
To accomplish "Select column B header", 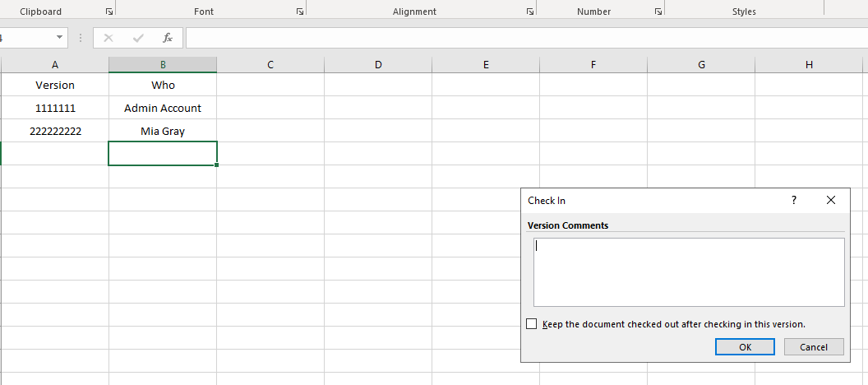I will tap(163, 65).
